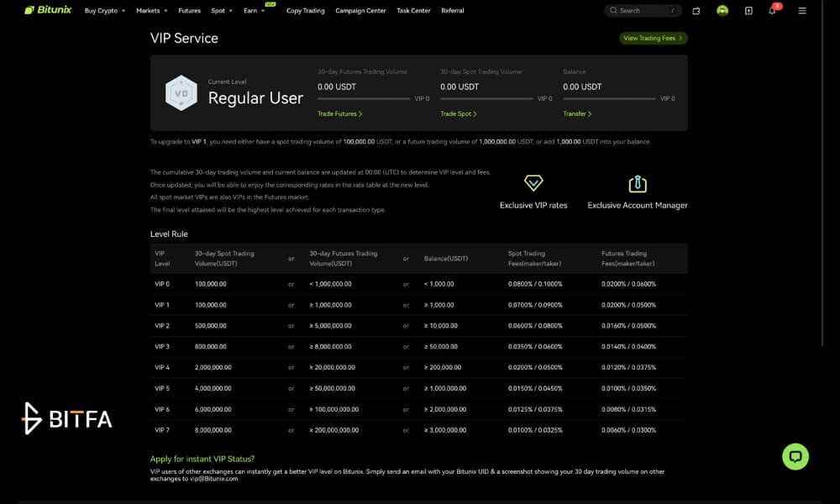Click View Trading Fees button
The height and width of the screenshot is (504, 840).
[653, 38]
